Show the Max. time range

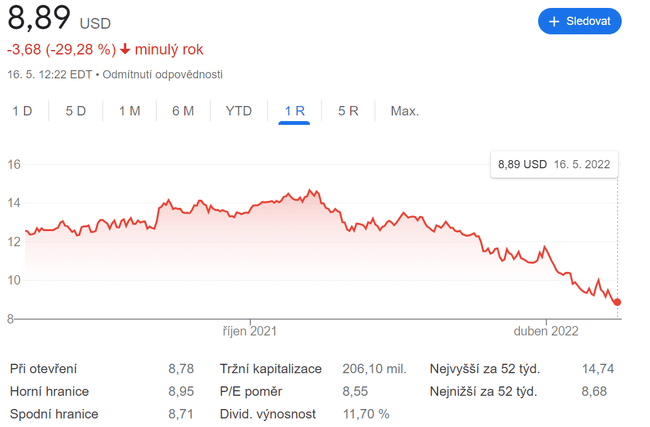[x=405, y=111]
